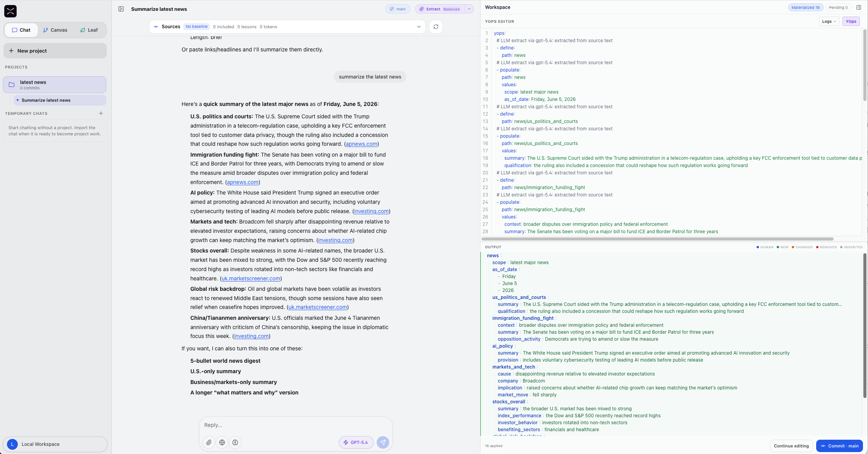The image size is (868, 454).
Task: Add a temporary chat with plus icon
Action: point(101,113)
